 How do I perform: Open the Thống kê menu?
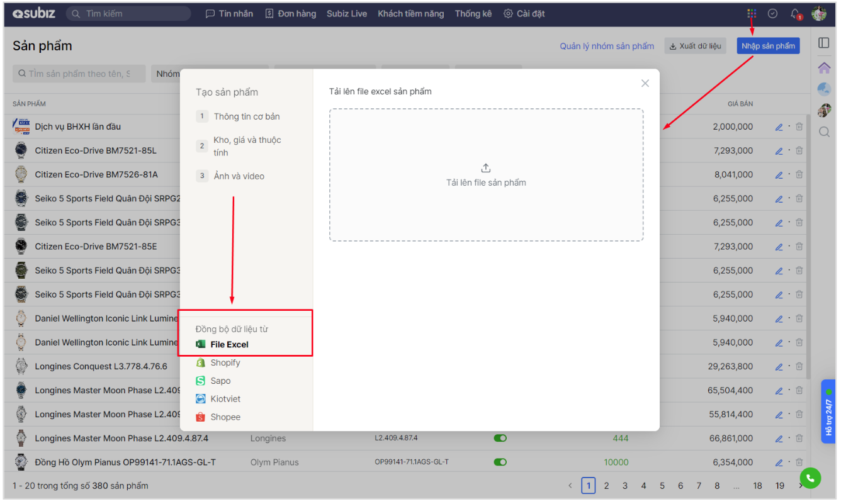pyautogui.click(x=473, y=13)
